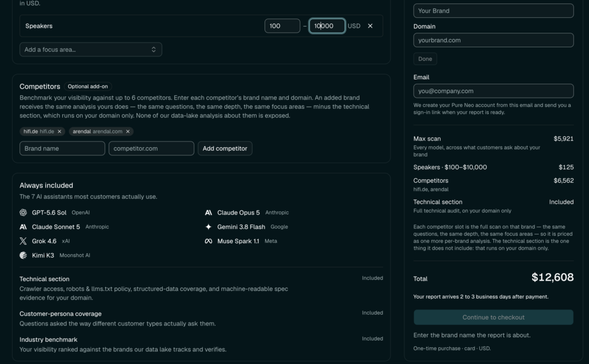Click the Muse Spark 1.1 model name
This screenshot has width=589, height=364.
click(238, 241)
